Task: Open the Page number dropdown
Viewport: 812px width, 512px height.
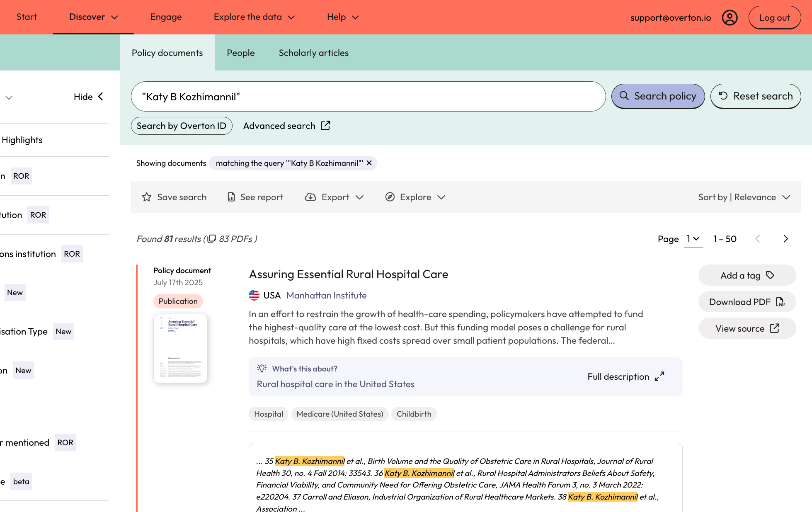Action: (x=693, y=239)
